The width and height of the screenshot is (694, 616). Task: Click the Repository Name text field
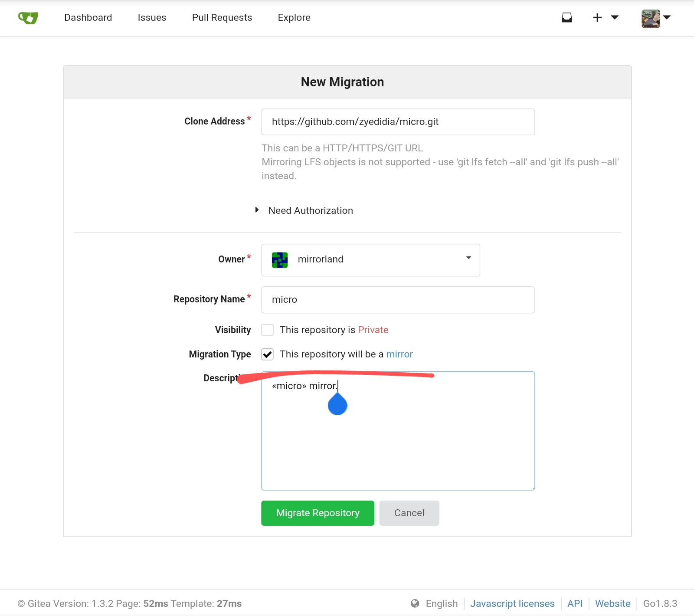398,300
